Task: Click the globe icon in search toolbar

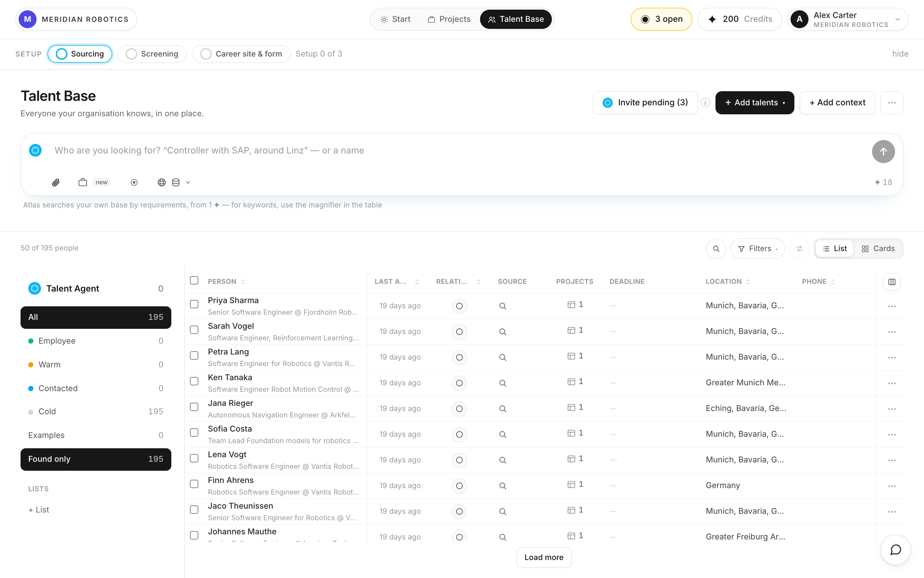Action: 161,182
